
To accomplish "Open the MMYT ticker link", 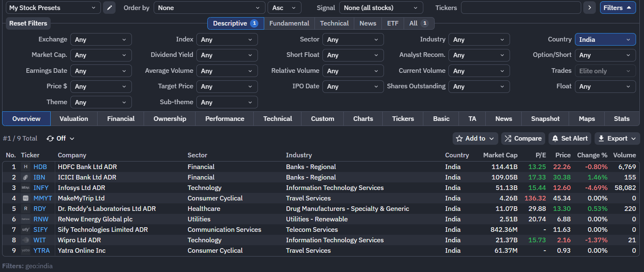I will tap(43, 198).
